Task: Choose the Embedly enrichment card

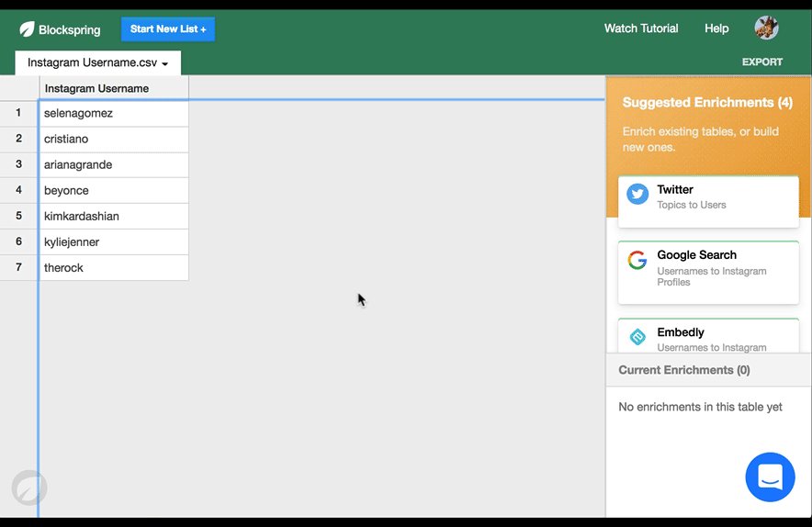Action: pyautogui.click(x=708, y=336)
